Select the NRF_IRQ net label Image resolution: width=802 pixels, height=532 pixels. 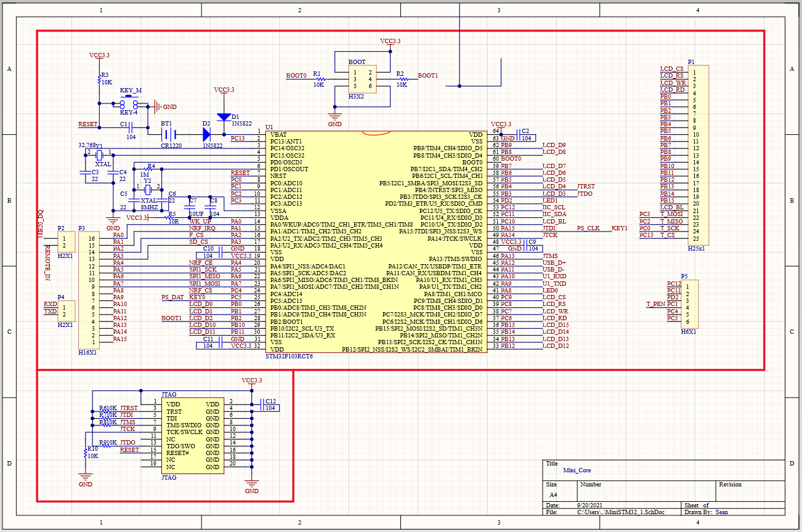coord(202,228)
